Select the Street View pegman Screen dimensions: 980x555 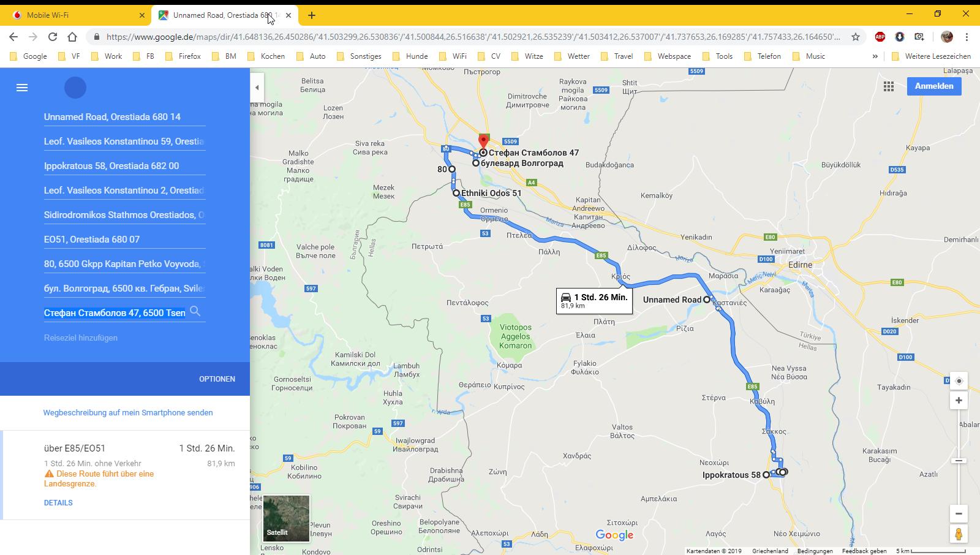959,534
